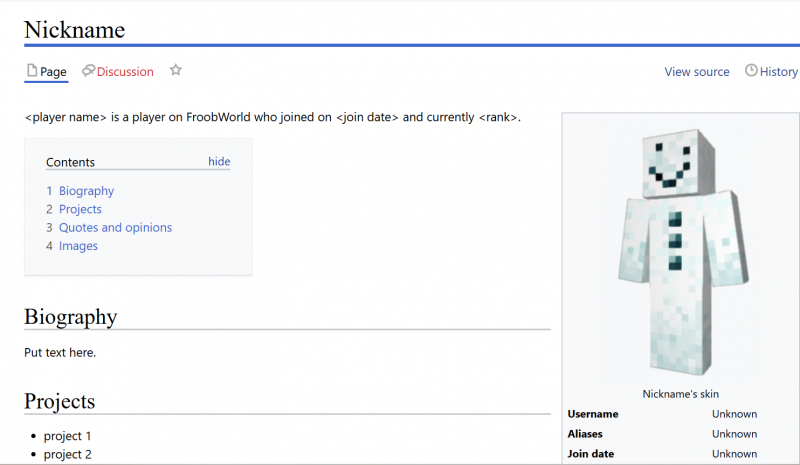The width and height of the screenshot is (800, 465).
Task: Select Images in the contents box
Action: [78, 246]
